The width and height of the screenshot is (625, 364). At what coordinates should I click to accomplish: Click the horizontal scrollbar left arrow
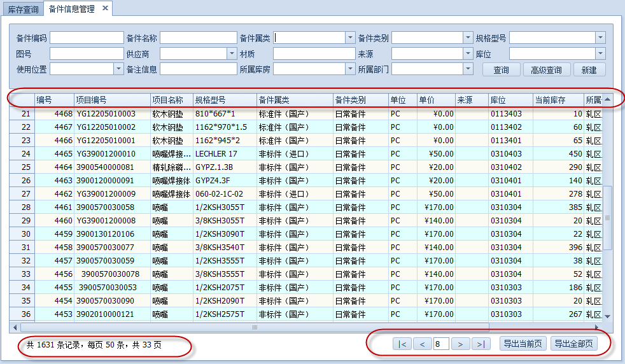point(15,327)
